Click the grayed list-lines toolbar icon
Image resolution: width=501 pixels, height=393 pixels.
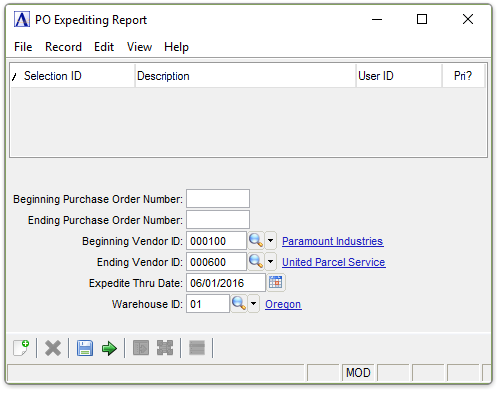click(x=197, y=348)
